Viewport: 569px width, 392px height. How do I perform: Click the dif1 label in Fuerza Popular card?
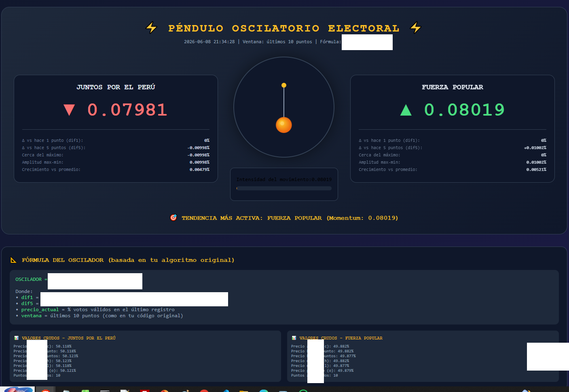click(389, 141)
